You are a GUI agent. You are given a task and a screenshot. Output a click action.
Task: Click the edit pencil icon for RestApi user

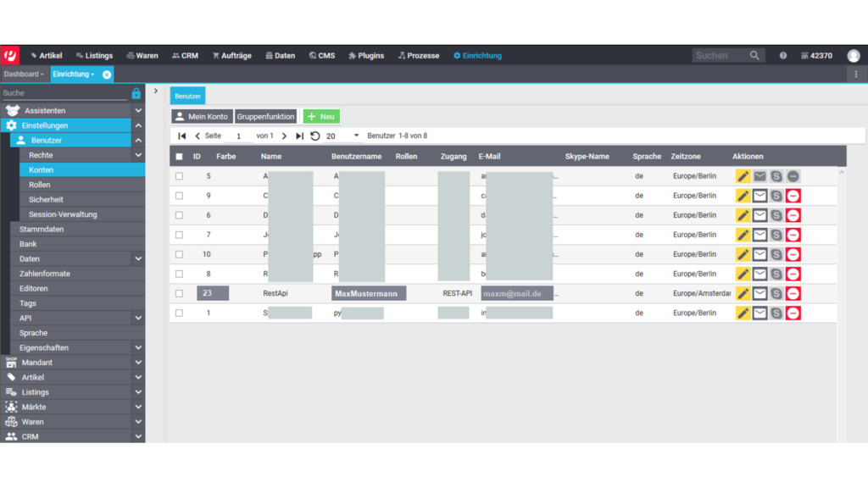[743, 293]
